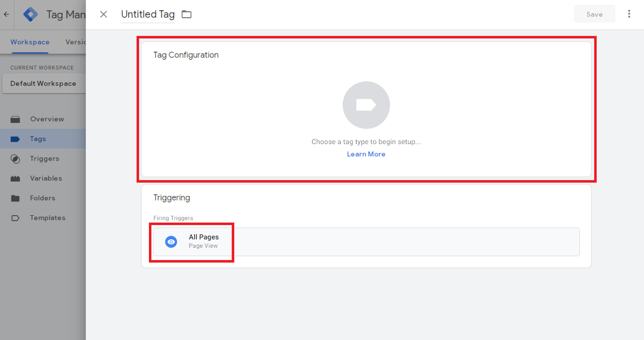The width and height of the screenshot is (644, 340).
Task: Follow the Learn More link
Action: click(x=366, y=154)
